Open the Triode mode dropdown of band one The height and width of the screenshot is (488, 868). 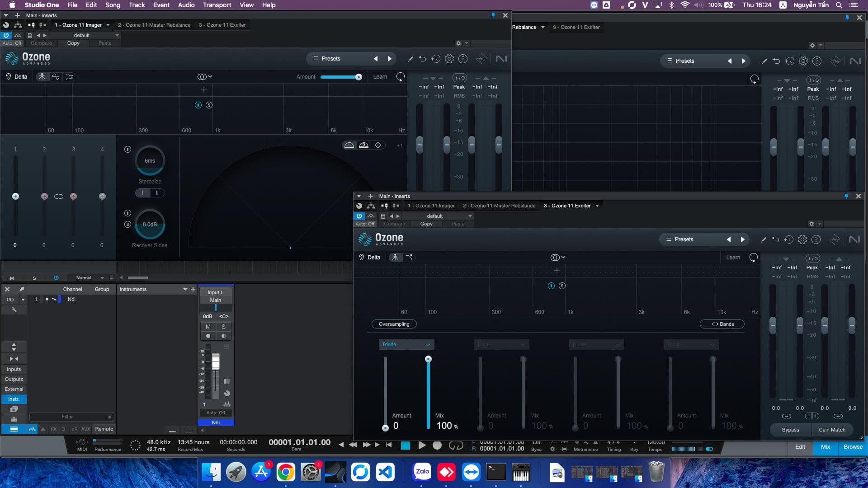point(406,345)
